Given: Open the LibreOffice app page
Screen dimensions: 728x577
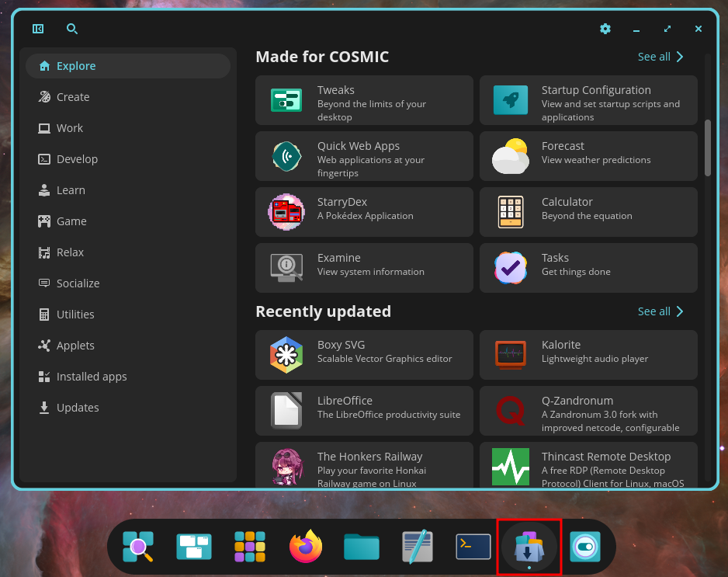Looking at the screenshot, I should pyautogui.click(x=364, y=410).
